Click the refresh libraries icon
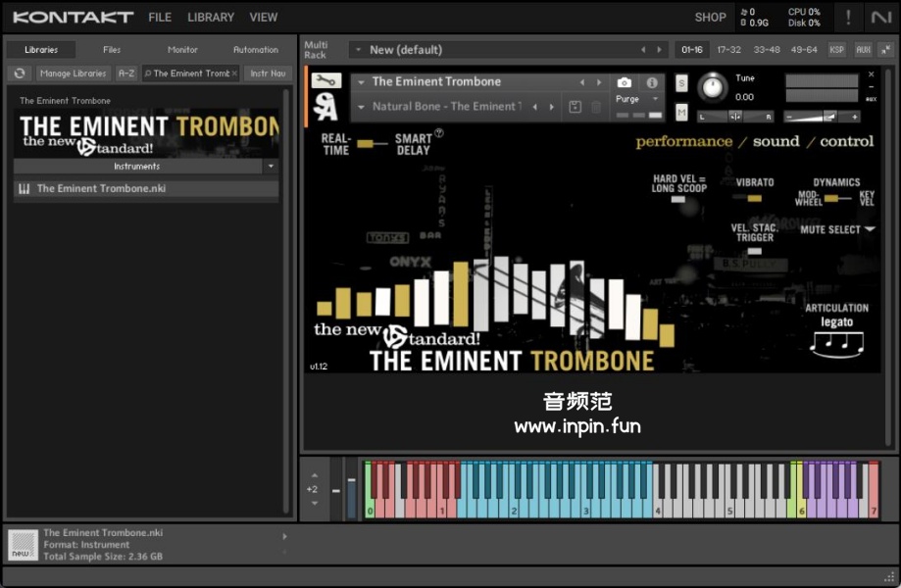The image size is (901, 588). [20, 73]
